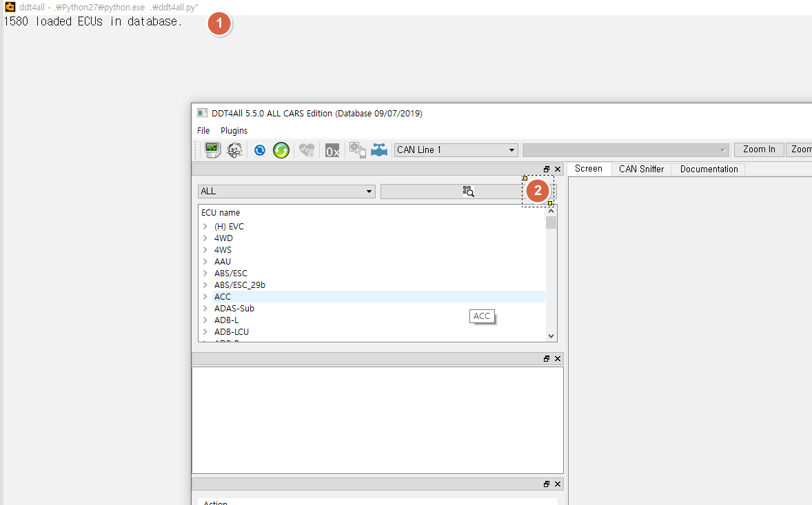The width and height of the screenshot is (812, 505).
Task: Float the Action panel
Action: (x=547, y=484)
